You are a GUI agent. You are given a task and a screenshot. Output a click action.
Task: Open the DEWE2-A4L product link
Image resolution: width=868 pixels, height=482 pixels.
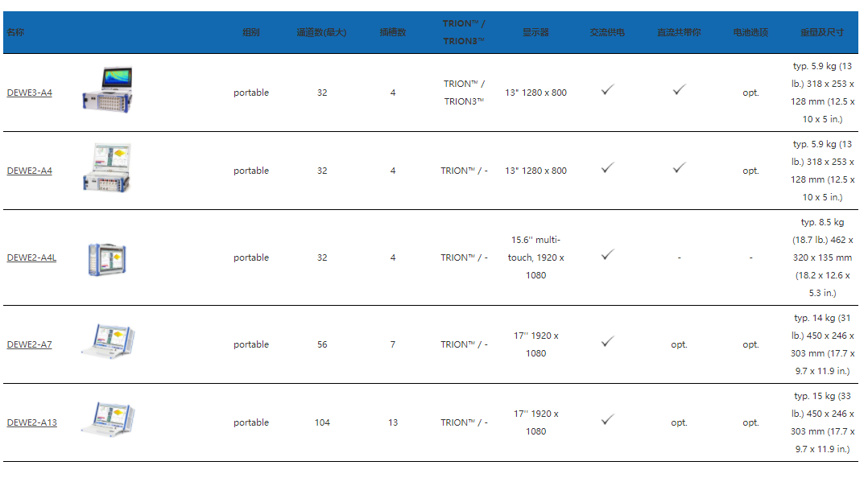pyautogui.click(x=31, y=257)
